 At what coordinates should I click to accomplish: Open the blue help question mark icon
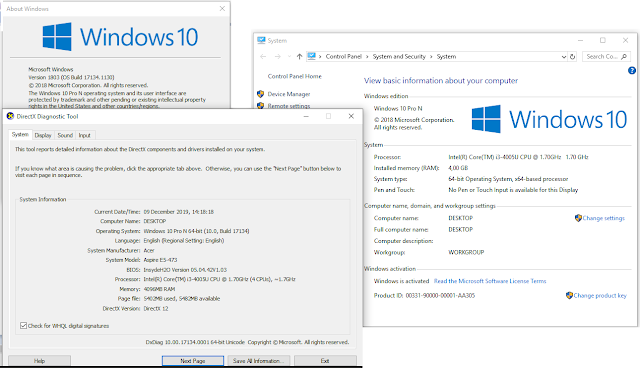632,71
